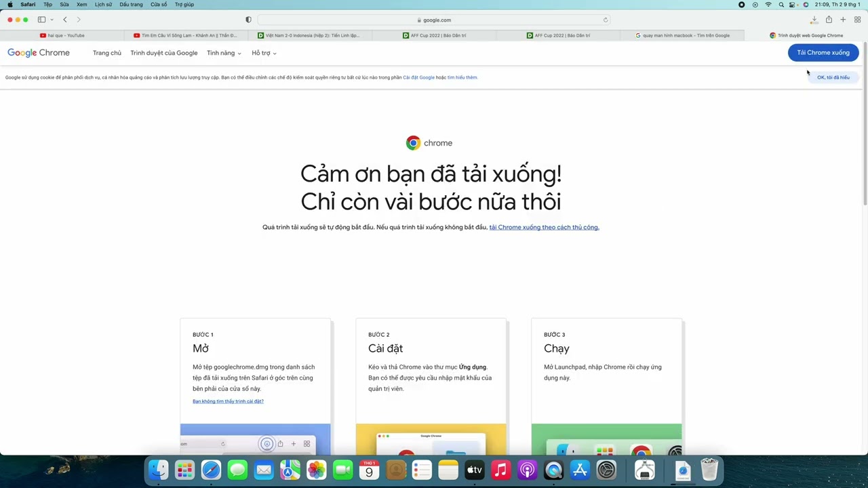Open Control Center in menu bar
The width and height of the screenshot is (868, 488).
coord(793,4)
